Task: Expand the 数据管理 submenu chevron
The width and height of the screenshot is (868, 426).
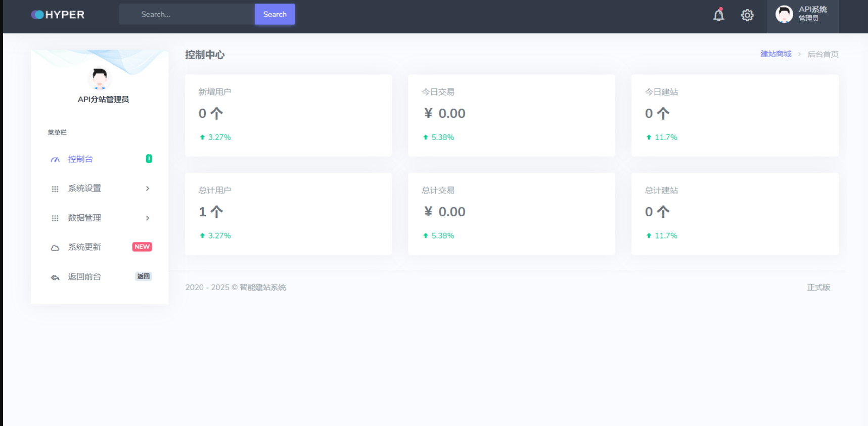Action: point(148,218)
